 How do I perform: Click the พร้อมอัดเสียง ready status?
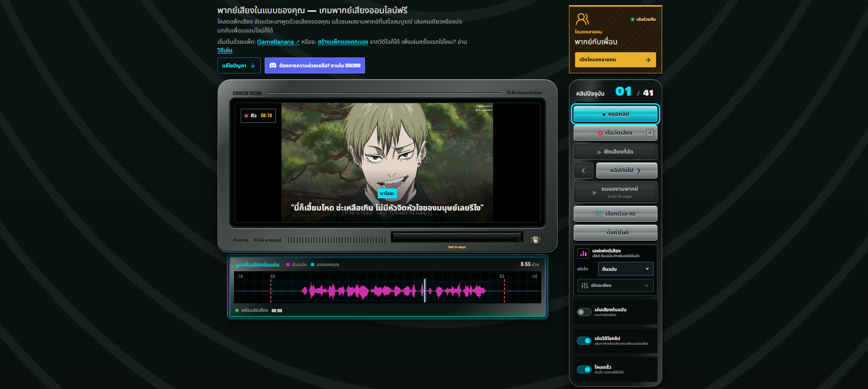(x=254, y=310)
